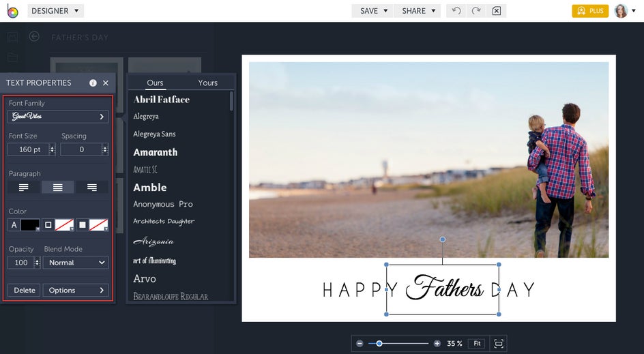Switch to the Yours fonts tab
Image resolution: width=644 pixels, height=354 pixels.
click(208, 83)
